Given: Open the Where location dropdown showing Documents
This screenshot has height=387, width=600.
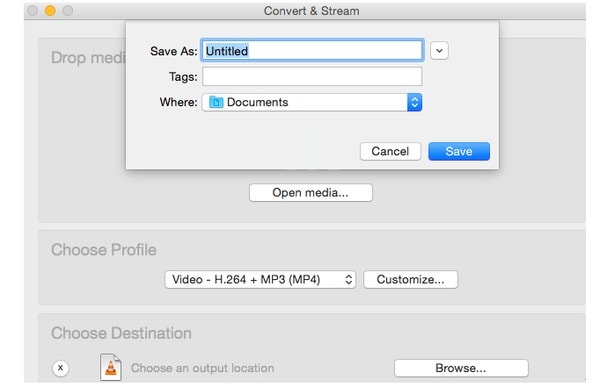Looking at the screenshot, I should pos(312,102).
